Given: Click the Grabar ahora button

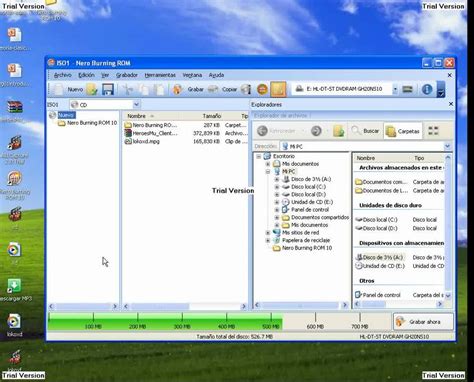Looking at the screenshot, I should 423,322.
